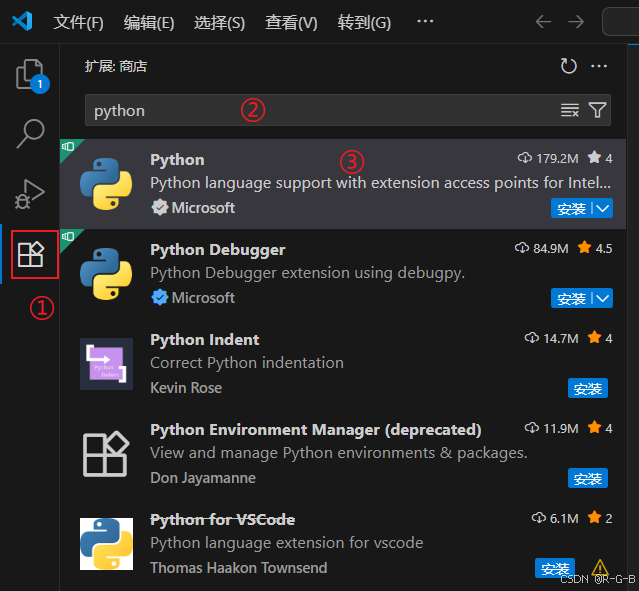The image size is (639, 591).
Task: Click the sponsor ribbon on Python extension
Action: coord(68,147)
